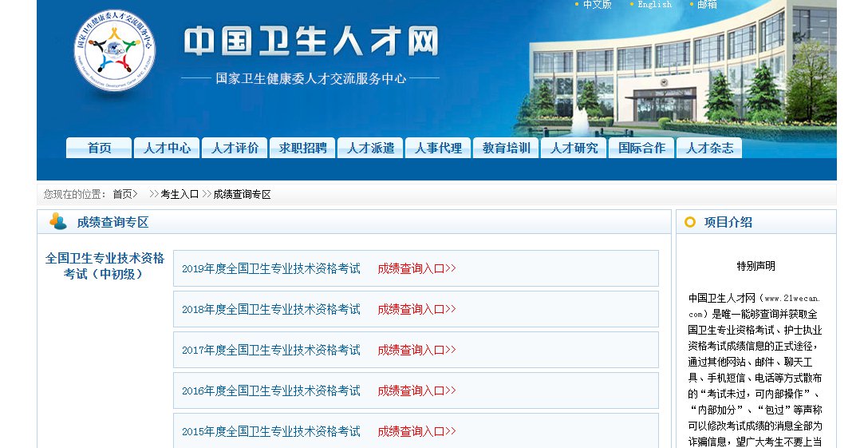This screenshot has height=448, width=868.
Task: Click the 考生入口 breadcrumb link
Action: (180, 194)
